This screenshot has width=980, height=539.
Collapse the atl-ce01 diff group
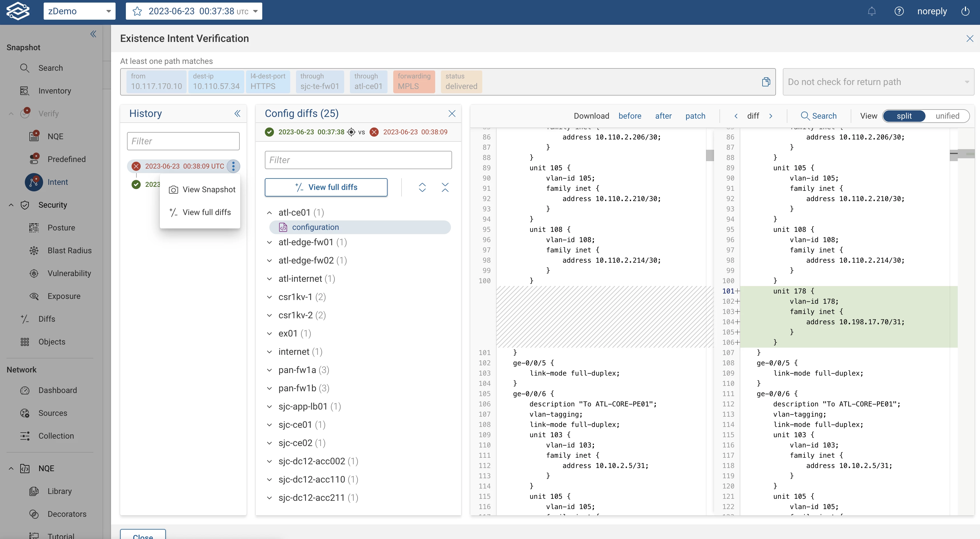coord(269,212)
